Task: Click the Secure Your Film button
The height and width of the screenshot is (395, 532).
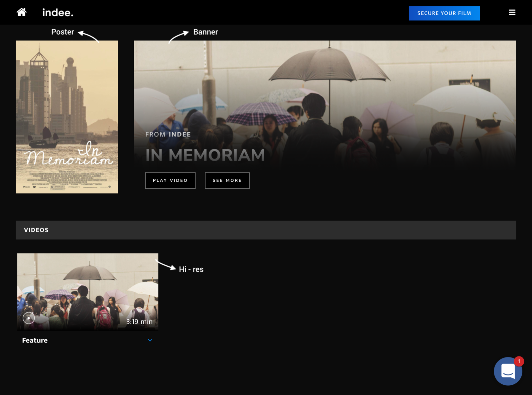Action: (x=444, y=13)
